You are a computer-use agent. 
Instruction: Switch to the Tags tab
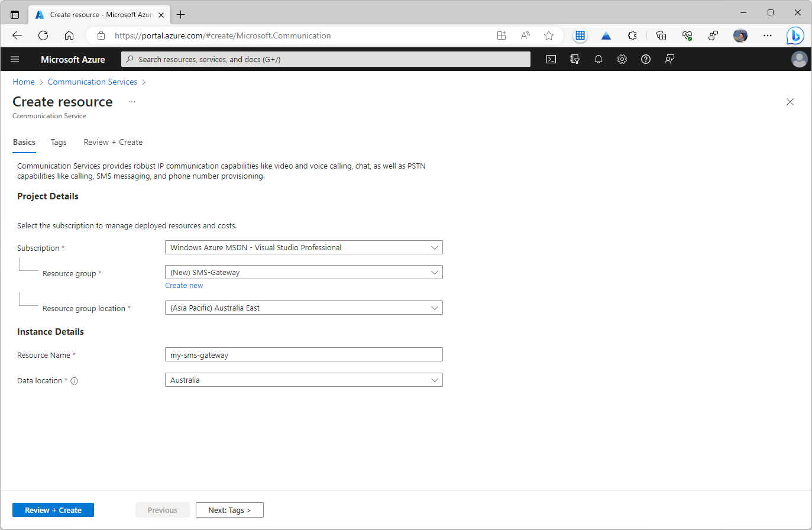click(x=59, y=143)
